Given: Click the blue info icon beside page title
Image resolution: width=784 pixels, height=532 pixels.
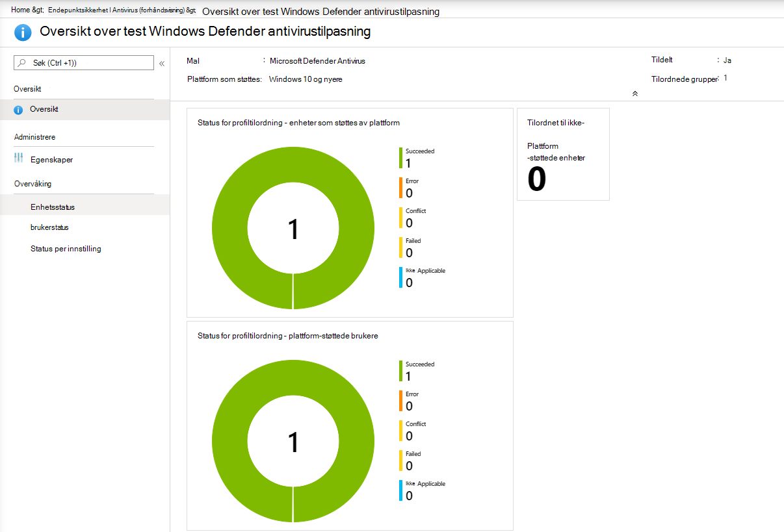Looking at the screenshot, I should point(23,32).
